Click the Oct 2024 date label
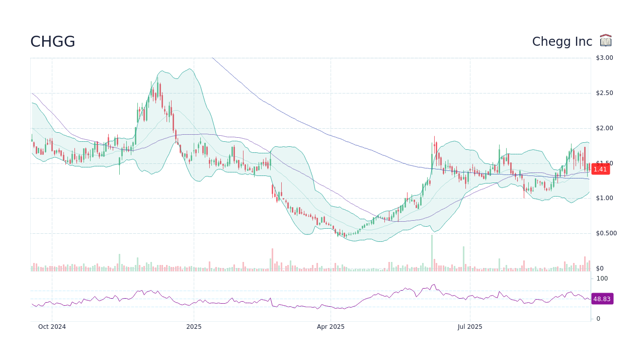 click(x=52, y=326)
